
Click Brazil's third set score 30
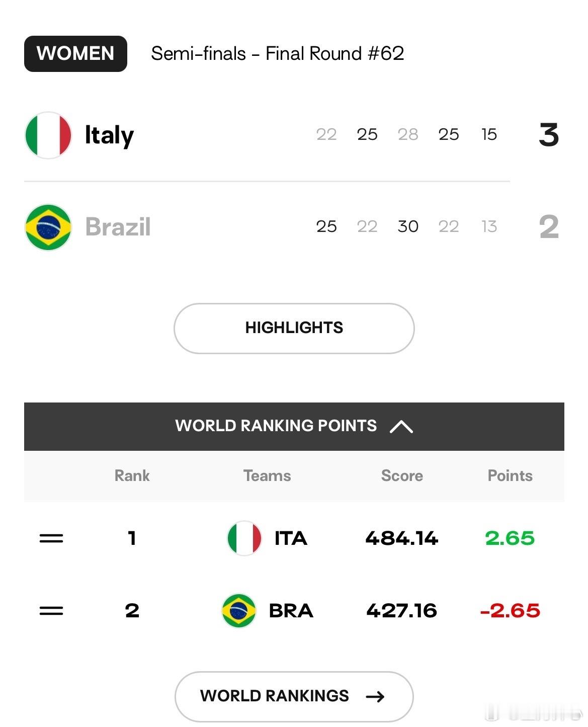(408, 226)
